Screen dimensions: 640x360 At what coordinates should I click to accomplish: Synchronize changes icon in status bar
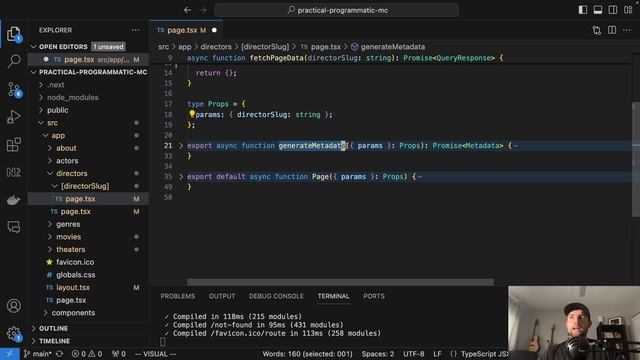(60, 354)
